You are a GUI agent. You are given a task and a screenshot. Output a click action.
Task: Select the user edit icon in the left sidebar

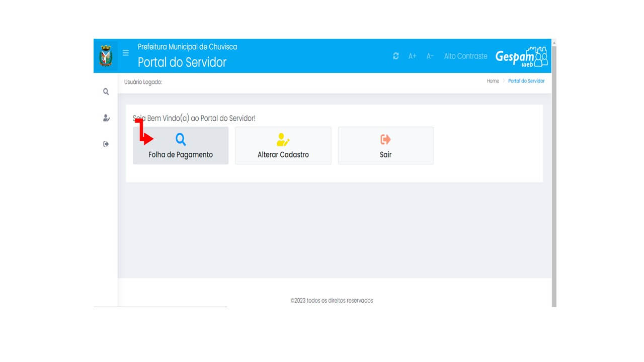(x=106, y=118)
